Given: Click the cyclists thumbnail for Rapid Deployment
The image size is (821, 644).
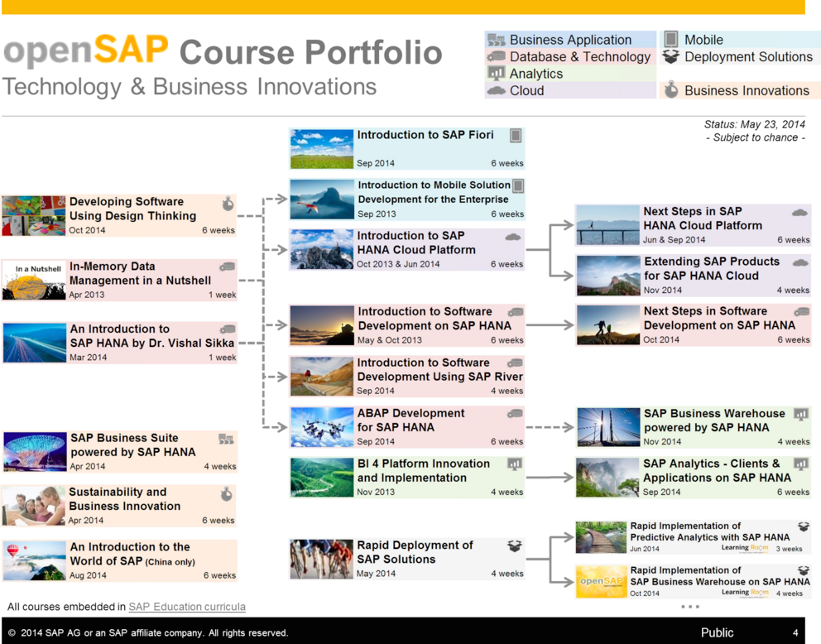Looking at the screenshot, I should pyautogui.click(x=321, y=560).
